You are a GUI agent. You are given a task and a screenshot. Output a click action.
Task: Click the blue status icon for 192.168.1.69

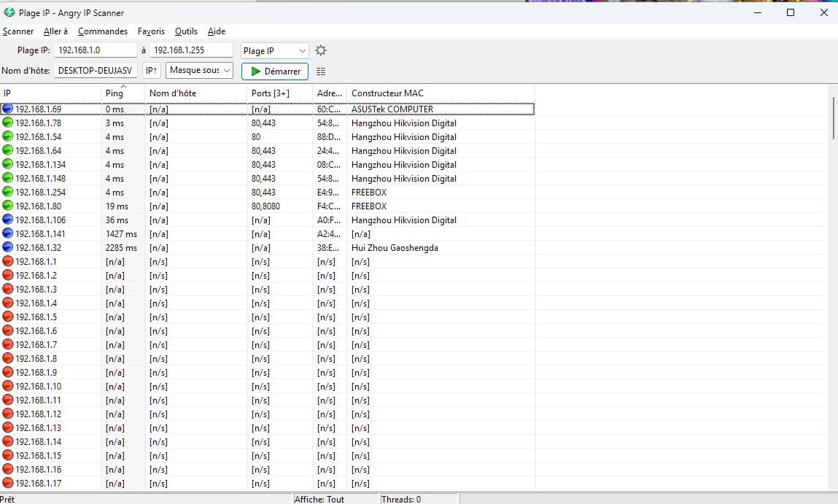coord(7,109)
